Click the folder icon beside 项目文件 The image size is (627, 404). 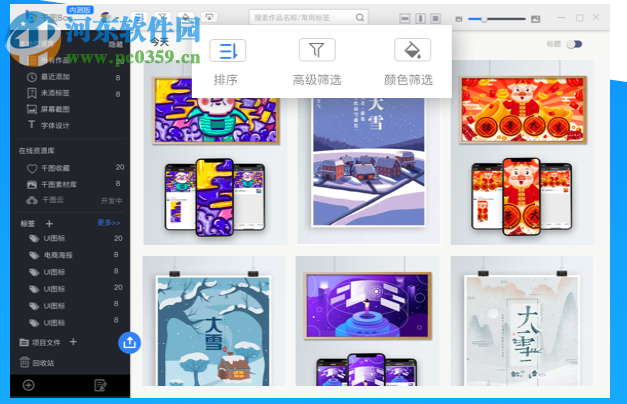tap(24, 342)
